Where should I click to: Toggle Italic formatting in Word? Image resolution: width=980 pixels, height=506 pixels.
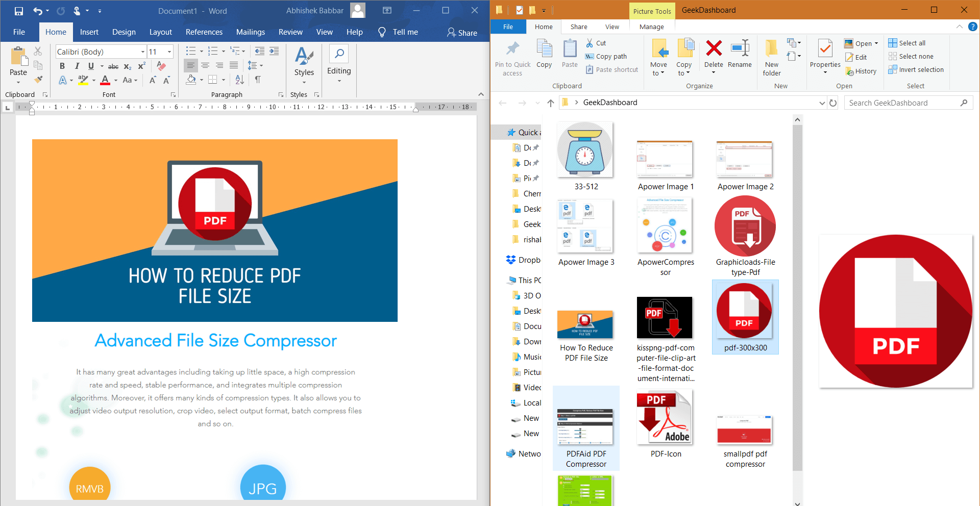click(77, 66)
